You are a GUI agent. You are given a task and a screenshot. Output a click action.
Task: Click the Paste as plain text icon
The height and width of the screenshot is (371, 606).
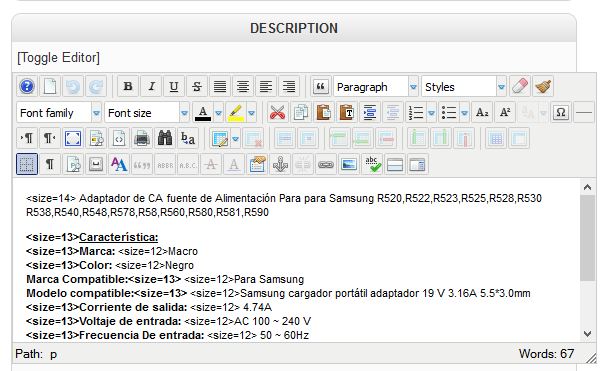[x=347, y=113]
